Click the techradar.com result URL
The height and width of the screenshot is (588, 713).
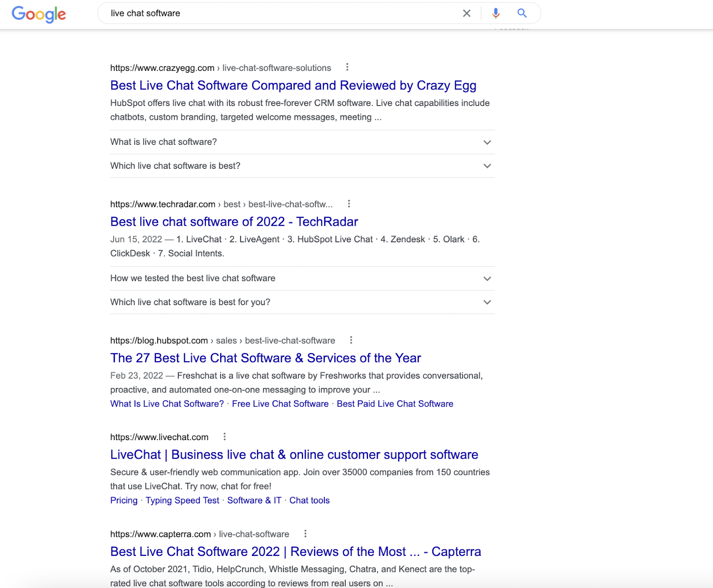(221, 204)
